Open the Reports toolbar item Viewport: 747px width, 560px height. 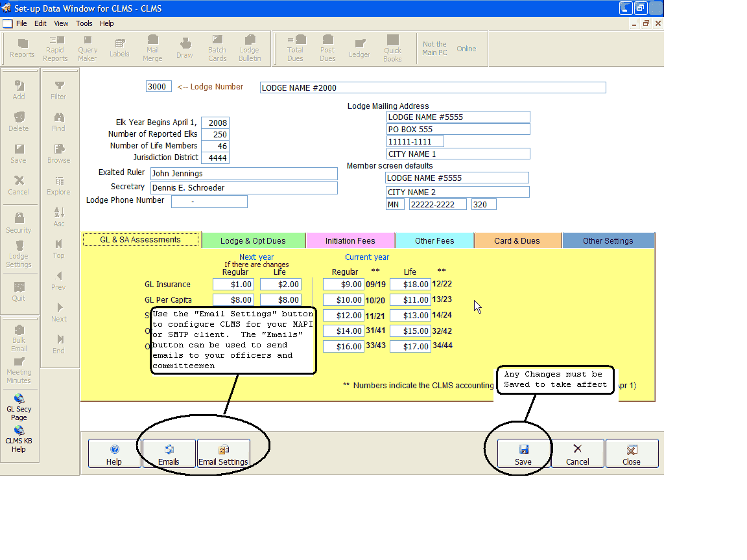tap(22, 49)
